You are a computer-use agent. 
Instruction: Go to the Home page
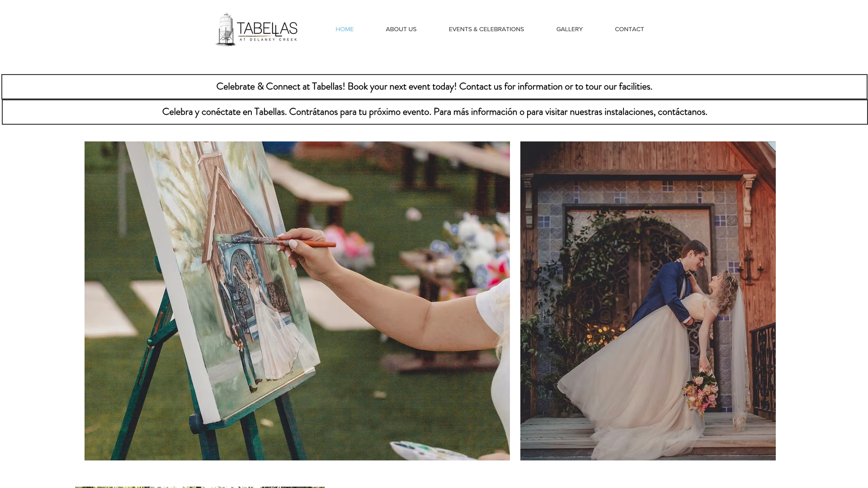pos(344,29)
